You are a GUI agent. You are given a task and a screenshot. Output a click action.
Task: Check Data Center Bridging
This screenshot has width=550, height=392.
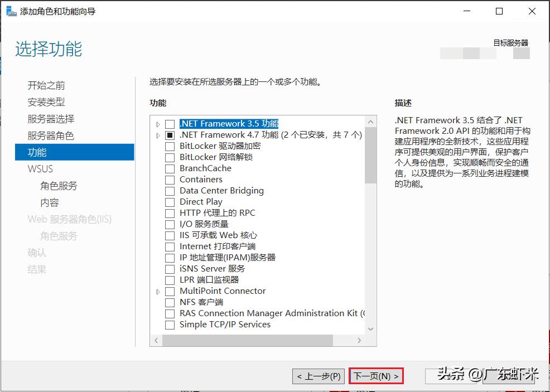[170, 191]
